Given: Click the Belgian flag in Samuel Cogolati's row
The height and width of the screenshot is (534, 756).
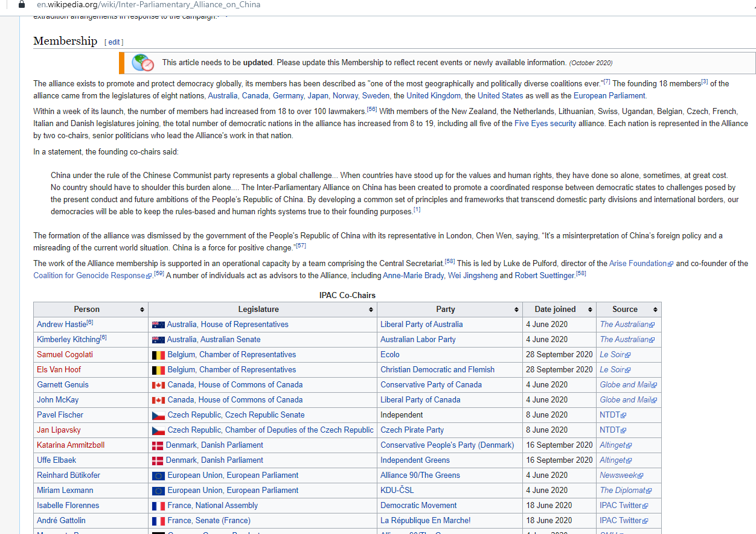Looking at the screenshot, I should coord(158,355).
